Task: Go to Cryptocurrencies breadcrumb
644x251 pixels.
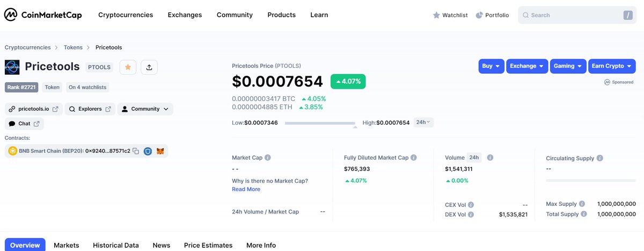Action: [27, 47]
